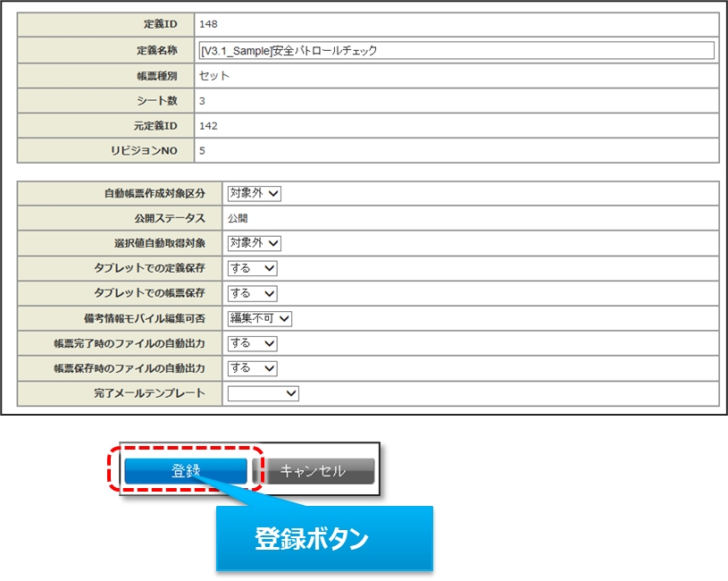Screen dimensions: 728x581
Task: Select the 公開ステータス value 公開
Action: point(238,218)
